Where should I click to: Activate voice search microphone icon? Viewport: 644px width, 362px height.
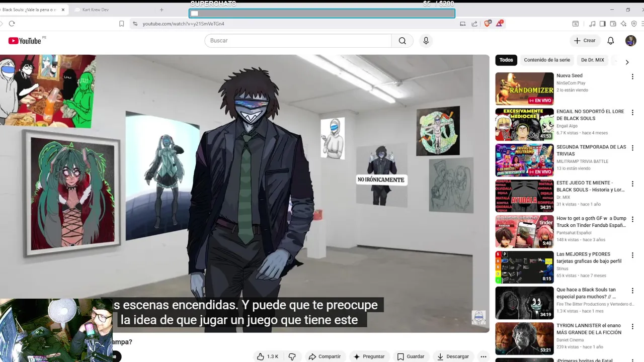click(426, 41)
